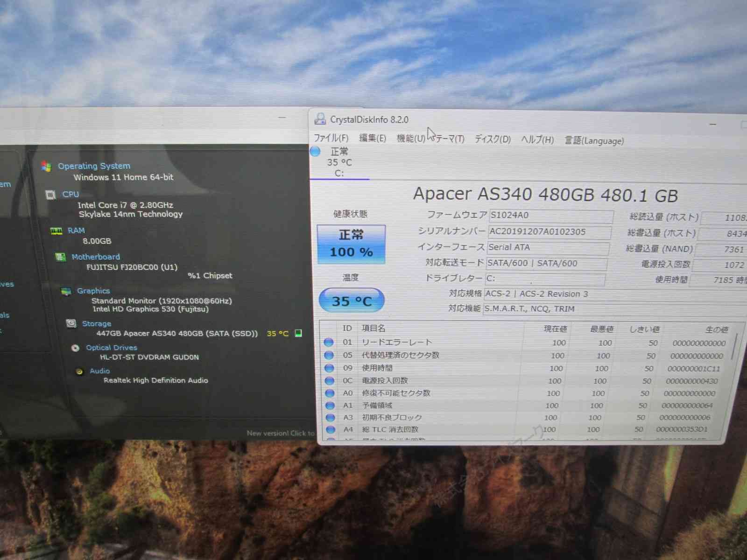Click the Graphics monitor icon in Speccy
The image size is (747, 560).
click(x=66, y=291)
